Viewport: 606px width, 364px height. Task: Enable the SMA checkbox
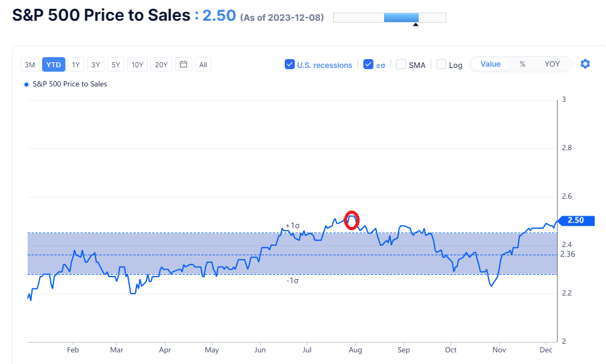[x=401, y=64]
